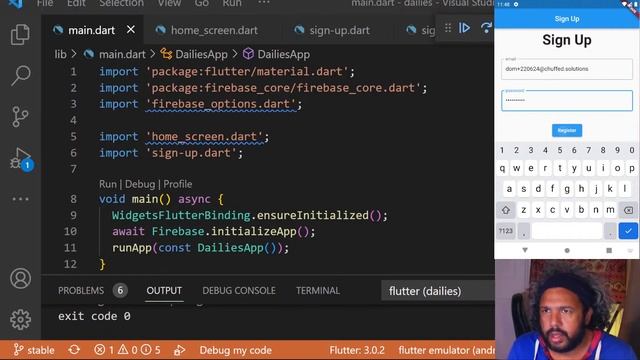Tap the Android back navigation triangle
Image resolution: width=640 pixels, height=360 pixels.
[x=525, y=250]
